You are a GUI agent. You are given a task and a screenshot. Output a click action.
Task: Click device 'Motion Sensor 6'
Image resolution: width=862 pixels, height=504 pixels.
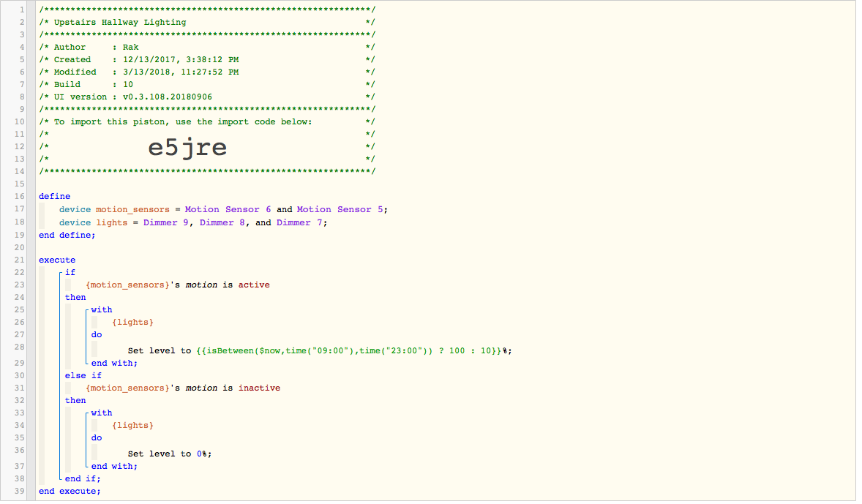tap(228, 210)
